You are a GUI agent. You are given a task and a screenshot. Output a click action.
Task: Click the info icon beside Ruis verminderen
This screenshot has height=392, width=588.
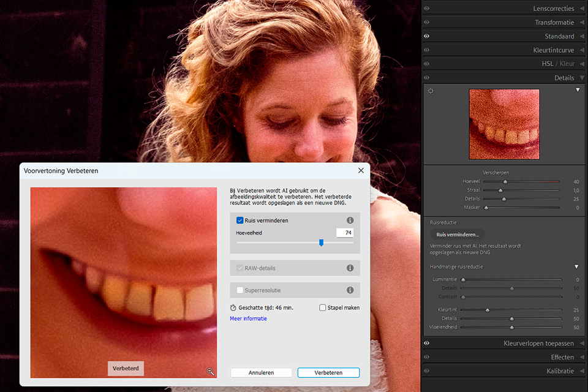pyautogui.click(x=350, y=221)
